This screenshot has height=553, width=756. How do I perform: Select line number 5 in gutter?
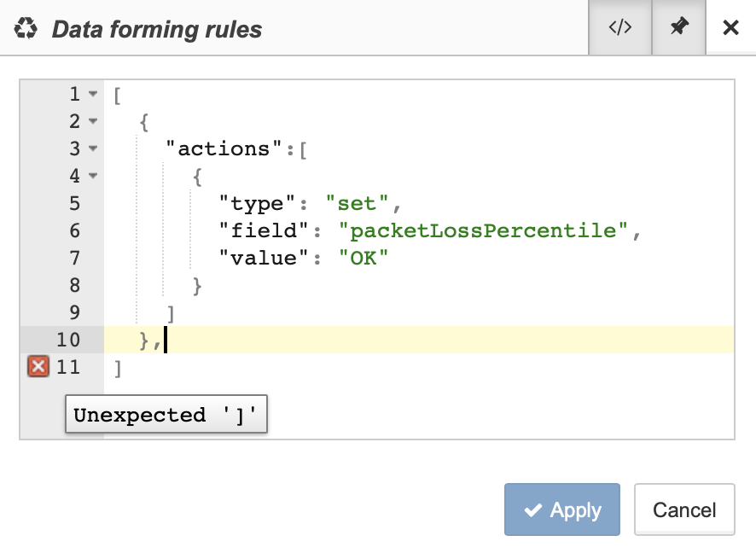tap(75, 203)
